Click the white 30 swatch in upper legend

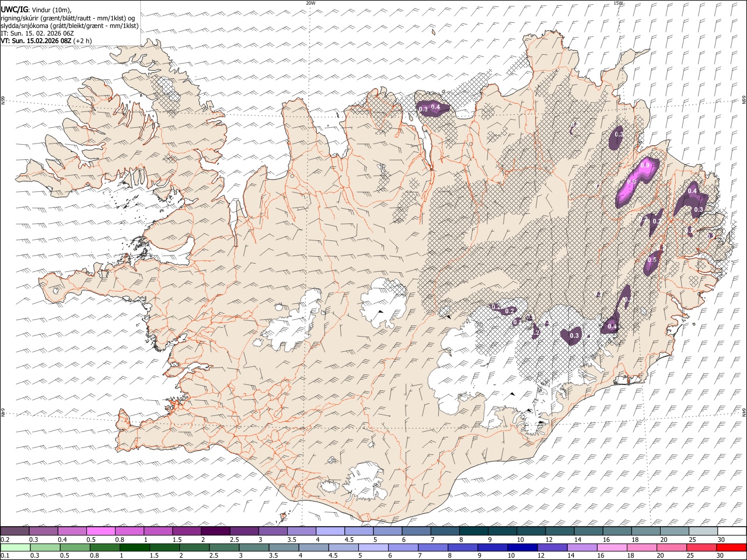732,531
